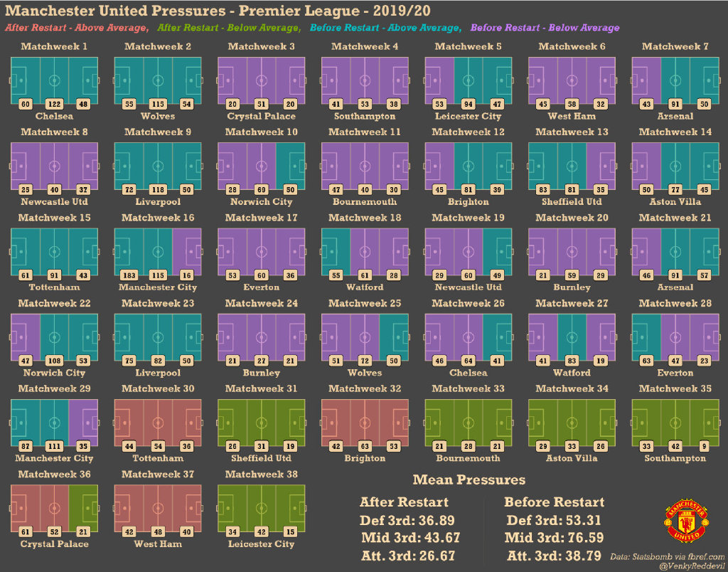Select the Matchweek 32 Brighton pitch

(365, 423)
